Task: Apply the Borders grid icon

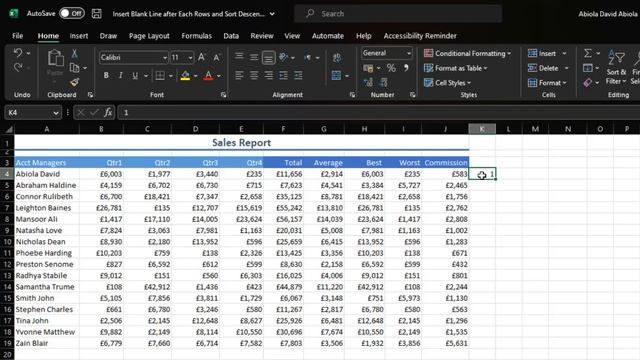Action: coord(160,76)
